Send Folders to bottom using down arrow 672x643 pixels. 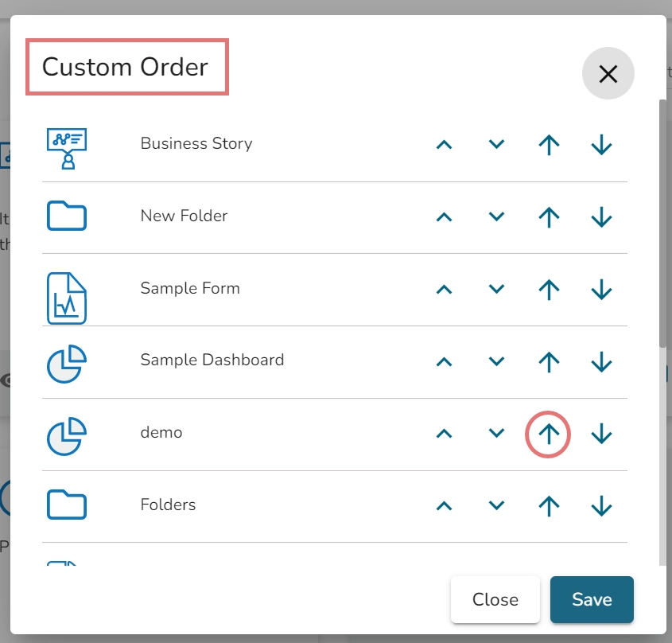[x=602, y=506]
